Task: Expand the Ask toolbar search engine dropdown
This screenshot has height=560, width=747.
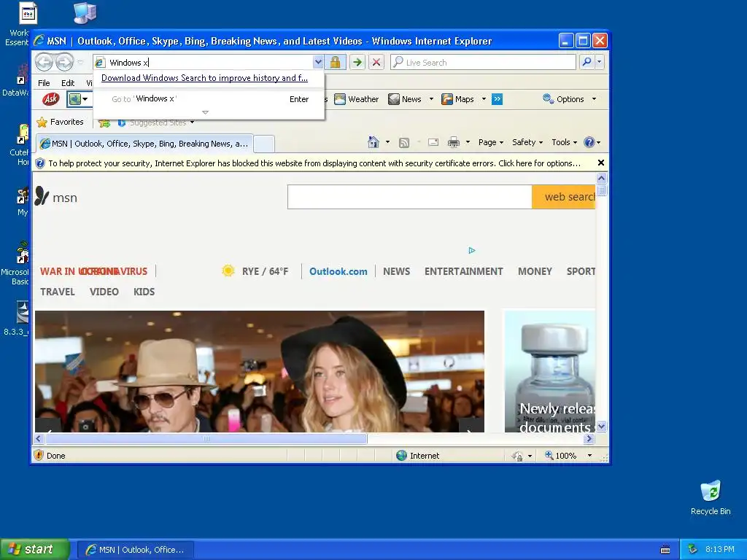Action: coord(85,99)
